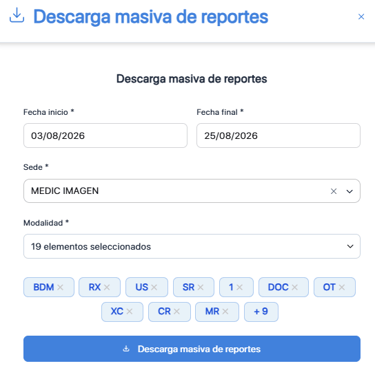Remove the XC modality chip

pyautogui.click(x=129, y=311)
